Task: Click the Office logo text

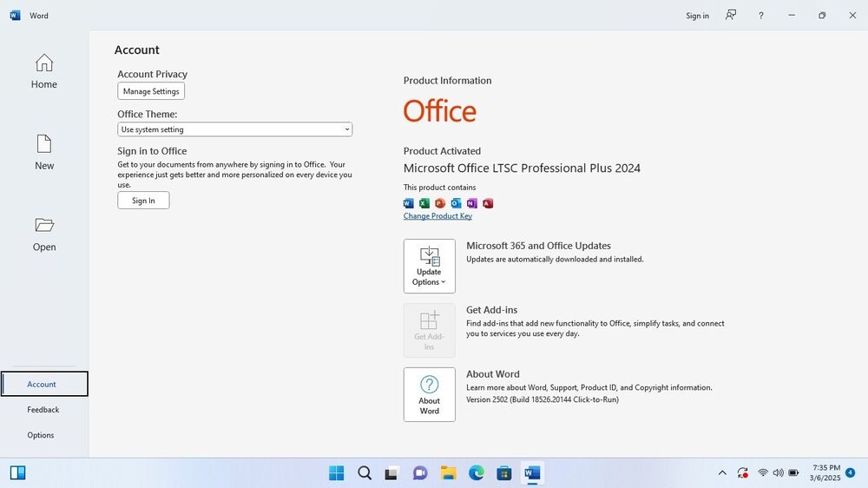Action: coord(440,111)
